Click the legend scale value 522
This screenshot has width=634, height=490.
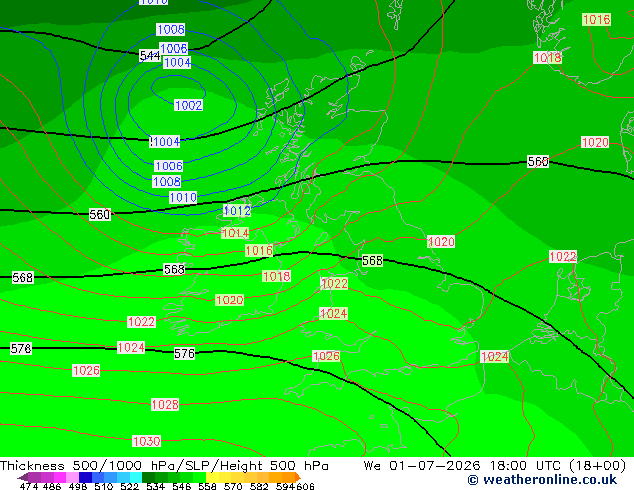tap(130, 486)
